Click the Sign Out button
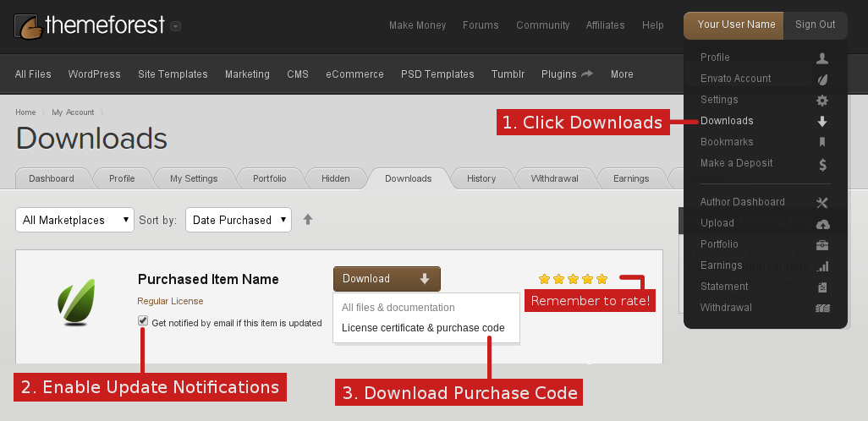868x421 pixels. click(x=815, y=25)
